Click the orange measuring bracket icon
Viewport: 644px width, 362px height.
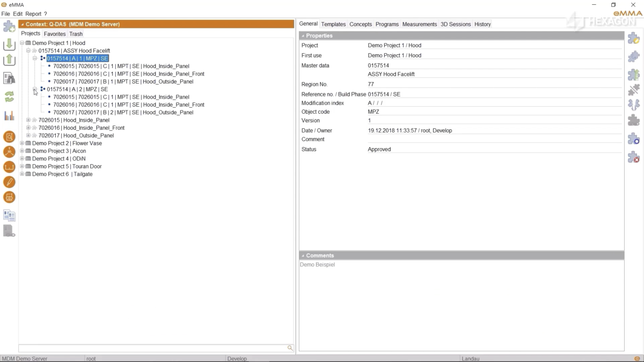9,167
